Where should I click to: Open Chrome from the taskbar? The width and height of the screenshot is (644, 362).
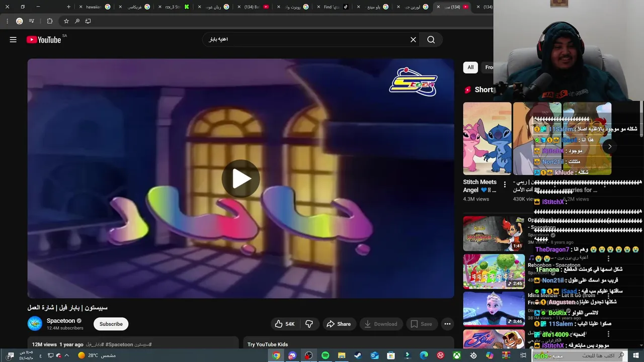[276, 355]
